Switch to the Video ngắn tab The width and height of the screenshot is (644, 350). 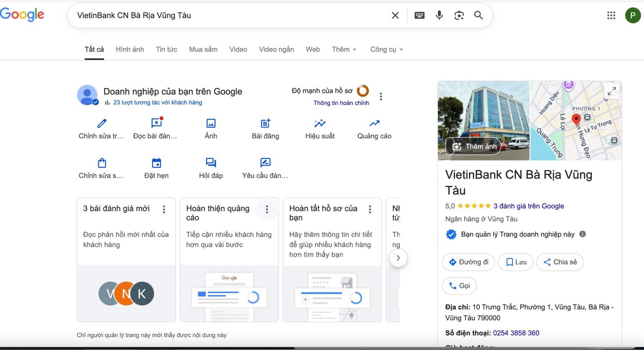click(x=276, y=49)
